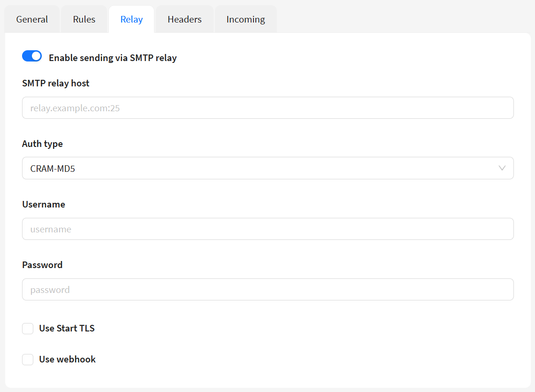The height and width of the screenshot is (392, 535).
Task: Click the chevron arrow in Auth type
Action: pyautogui.click(x=502, y=168)
